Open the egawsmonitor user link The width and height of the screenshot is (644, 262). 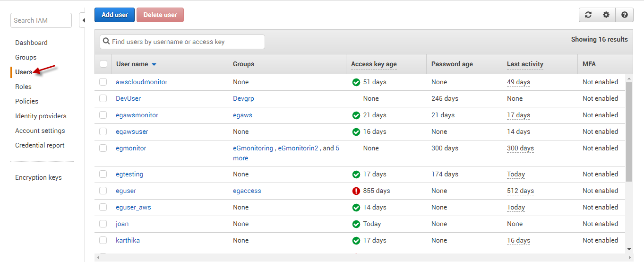coord(137,115)
